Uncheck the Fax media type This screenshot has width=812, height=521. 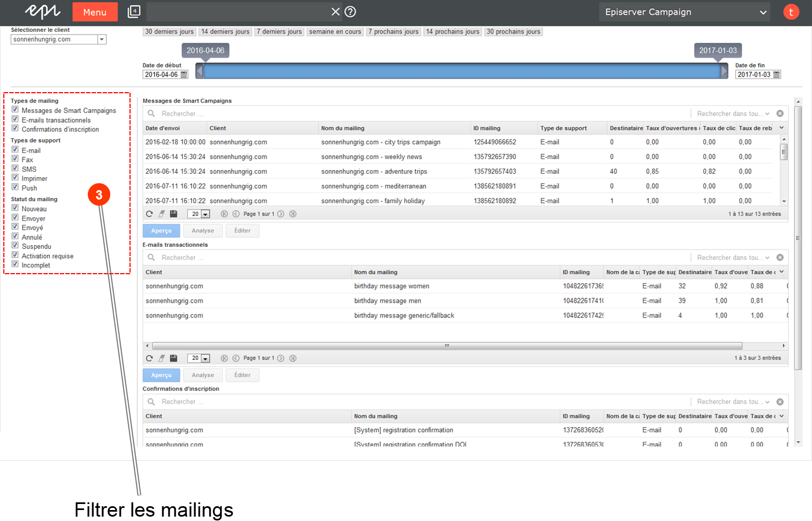tap(15, 159)
